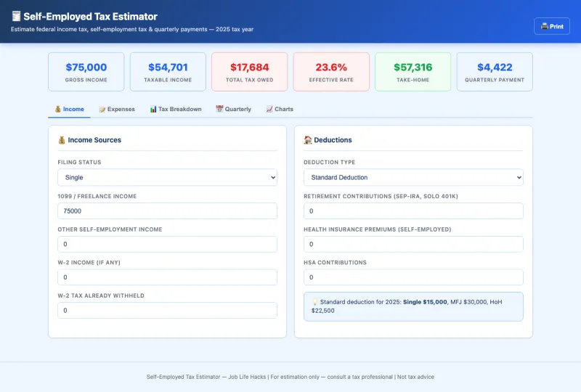Click the 1099 / Freelance Income field
The width and height of the screenshot is (581, 392).
(167, 211)
